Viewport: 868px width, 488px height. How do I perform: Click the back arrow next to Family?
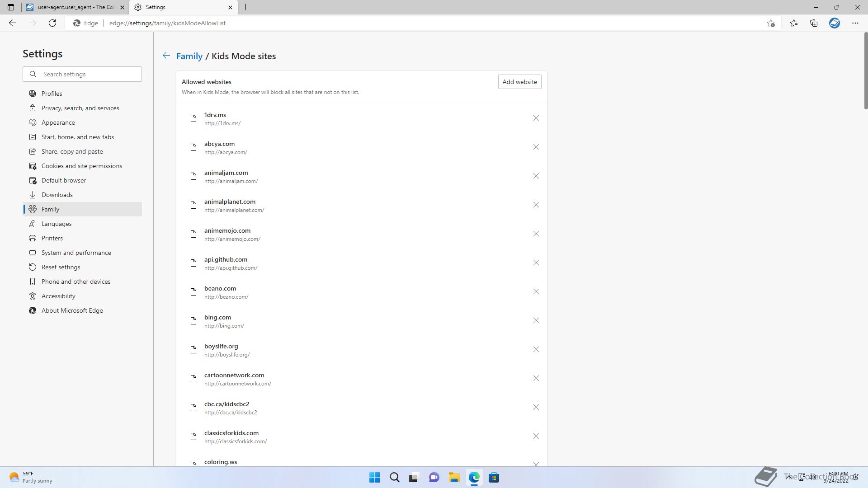point(166,56)
